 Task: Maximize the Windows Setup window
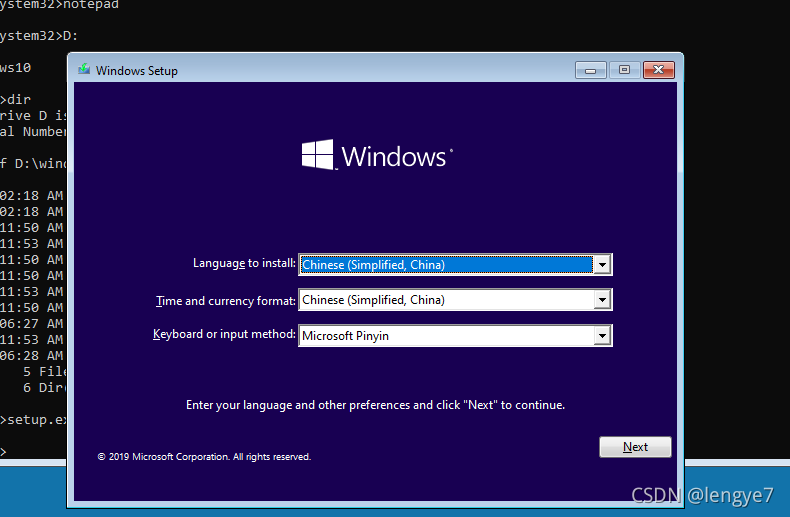tap(624, 70)
